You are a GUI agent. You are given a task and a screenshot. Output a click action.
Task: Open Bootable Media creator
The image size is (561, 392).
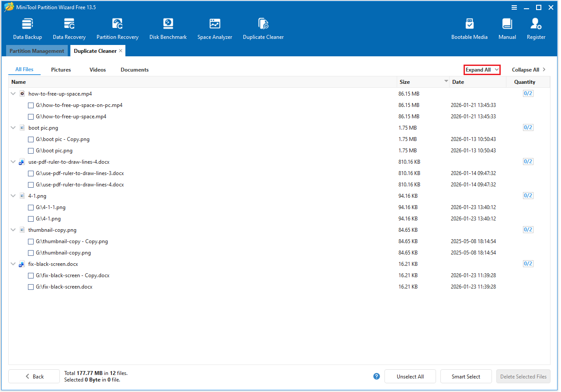[x=469, y=27]
